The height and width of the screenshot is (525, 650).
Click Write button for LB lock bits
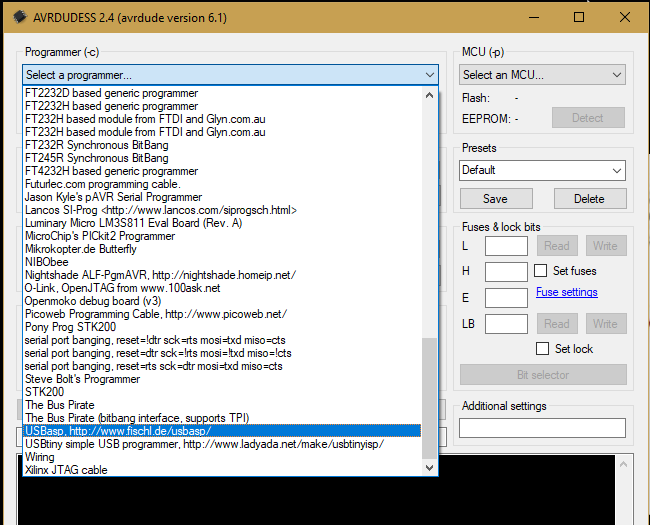point(606,323)
